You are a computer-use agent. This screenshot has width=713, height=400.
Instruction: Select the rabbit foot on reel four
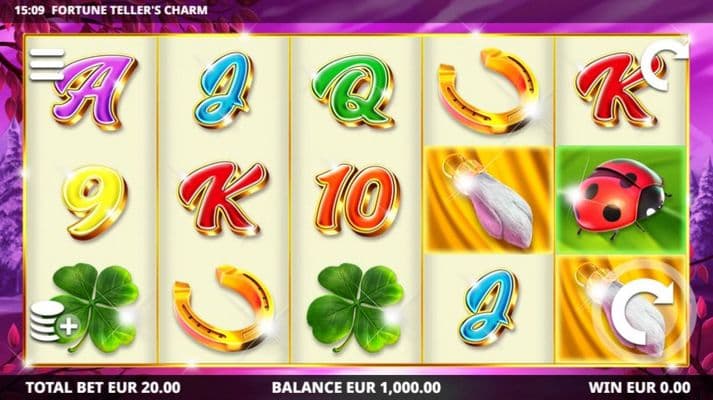coord(489,200)
